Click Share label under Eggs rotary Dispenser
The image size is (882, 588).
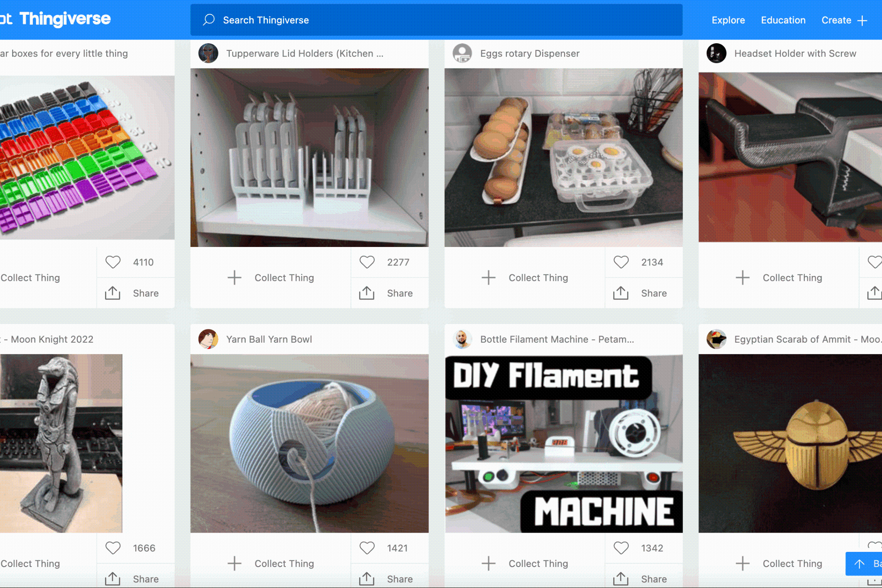pyautogui.click(x=654, y=293)
